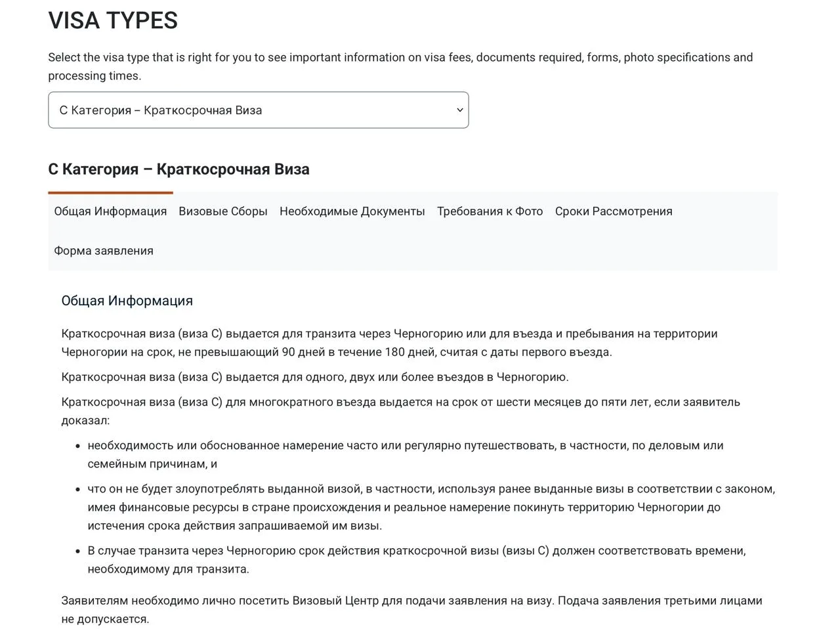Click the bold С Категория – Краткосрочная Виза heading
Screen dimensions: 840x629
tap(178, 169)
